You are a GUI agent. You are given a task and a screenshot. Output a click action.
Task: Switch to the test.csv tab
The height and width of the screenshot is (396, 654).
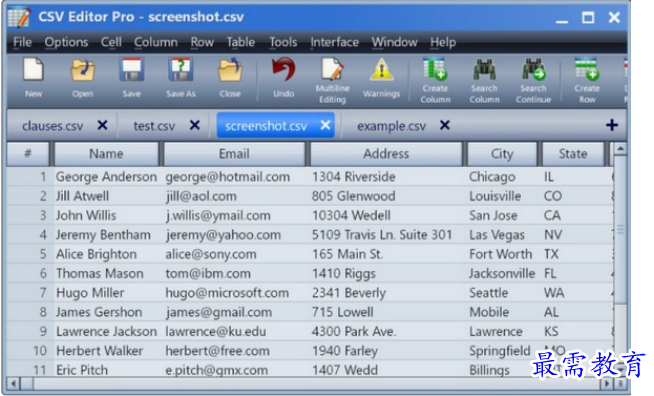pos(154,126)
